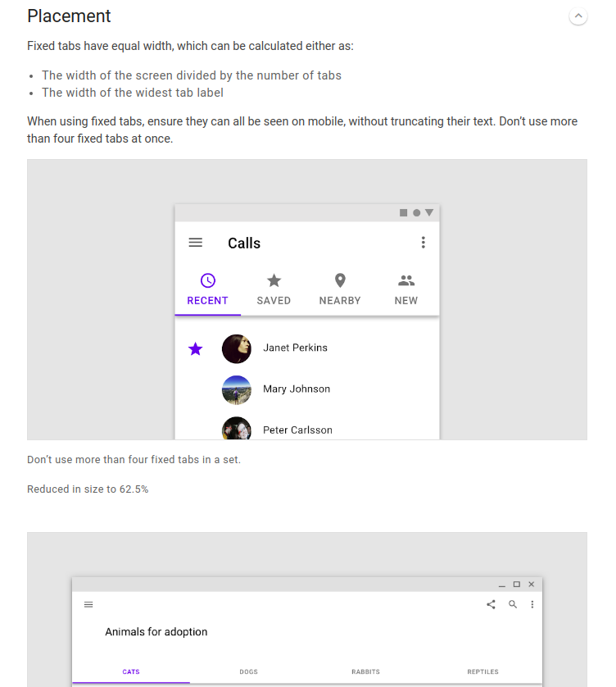Select the location pin icon on NEARBY tab
The image size is (616, 687).
[x=340, y=279]
